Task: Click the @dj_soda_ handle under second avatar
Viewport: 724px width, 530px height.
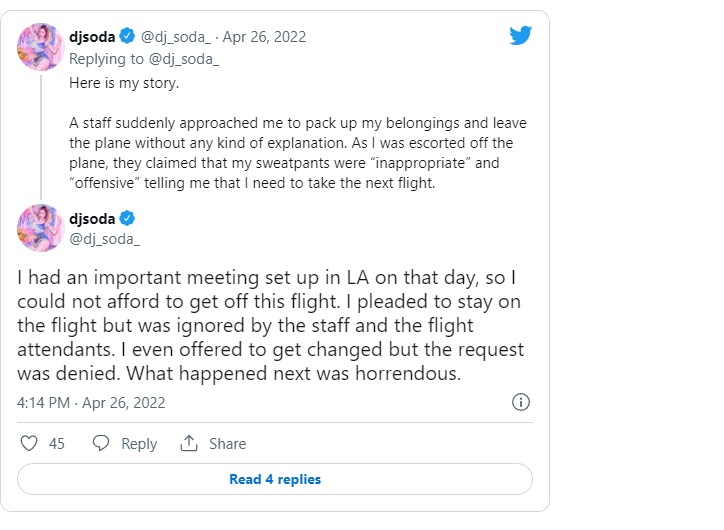Action: [x=105, y=238]
